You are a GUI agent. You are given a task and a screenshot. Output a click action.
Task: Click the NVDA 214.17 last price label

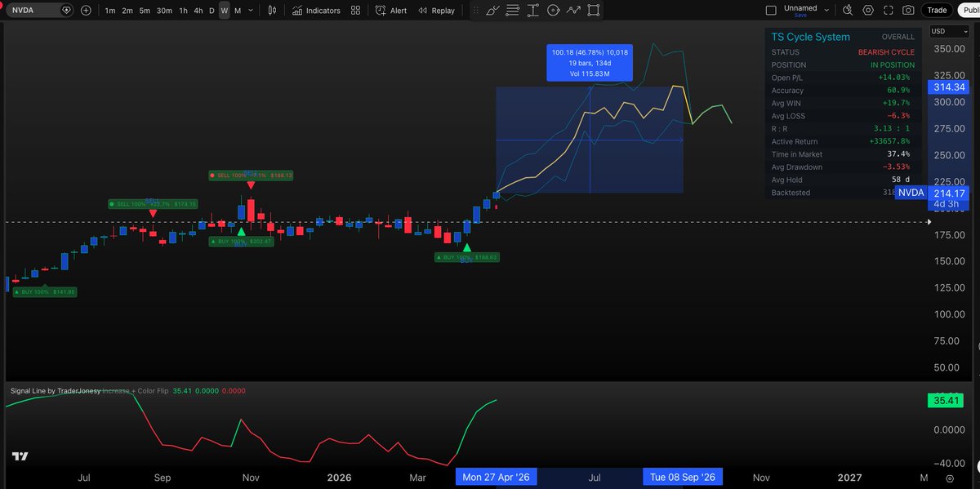[x=931, y=193]
